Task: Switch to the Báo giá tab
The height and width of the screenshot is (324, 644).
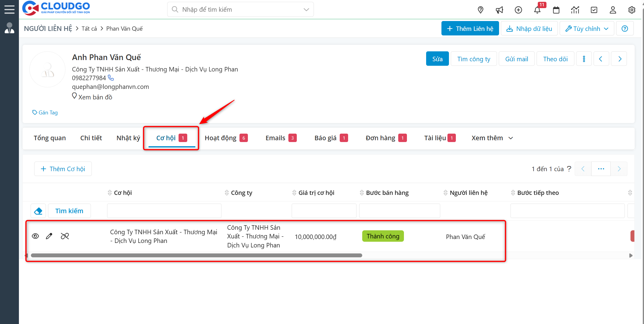Action: (326, 138)
